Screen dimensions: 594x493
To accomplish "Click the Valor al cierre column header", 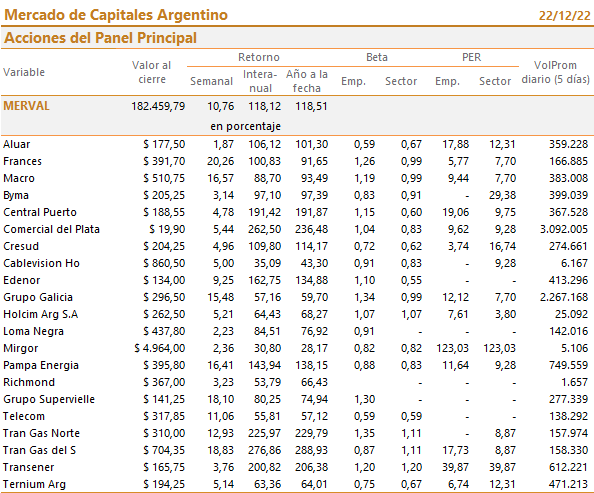I will point(152,72).
